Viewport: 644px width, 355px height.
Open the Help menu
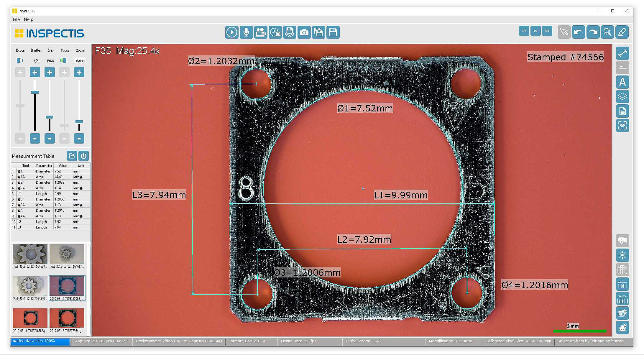click(29, 19)
